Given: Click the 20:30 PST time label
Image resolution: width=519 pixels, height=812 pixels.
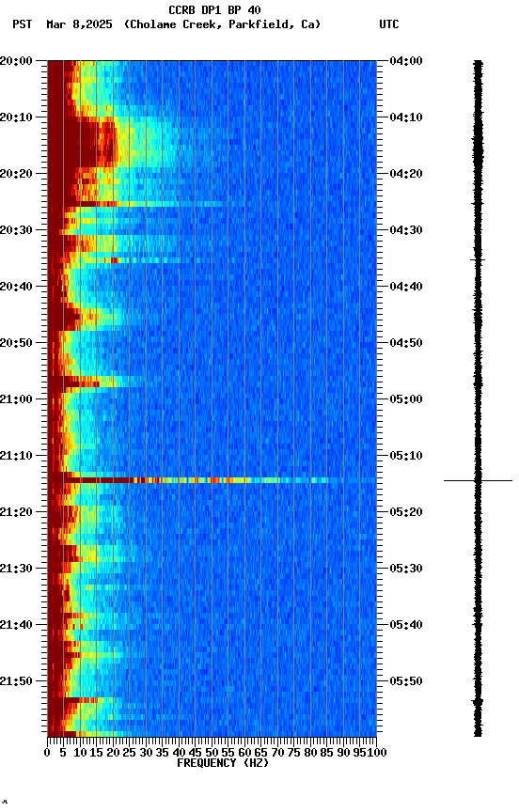Looking at the screenshot, I should 16,230.
